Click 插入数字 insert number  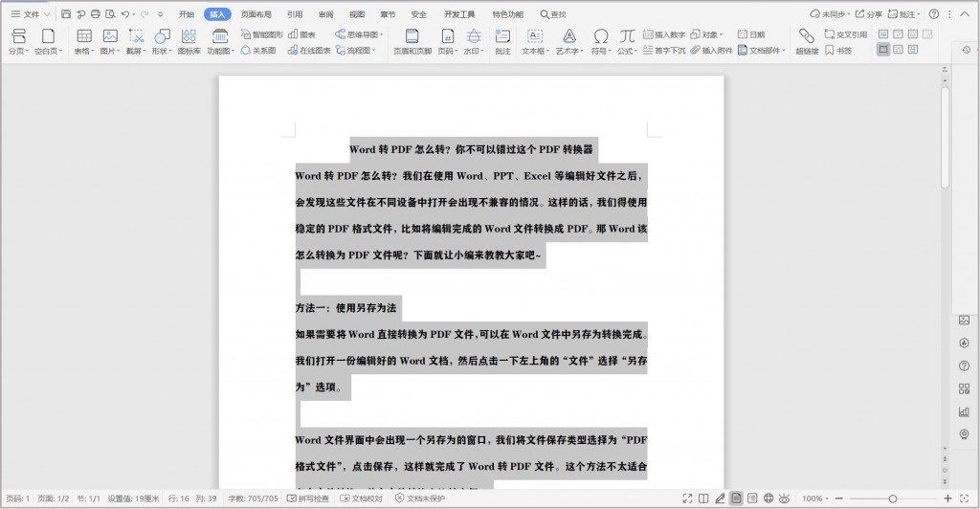(x=664, y=34)
